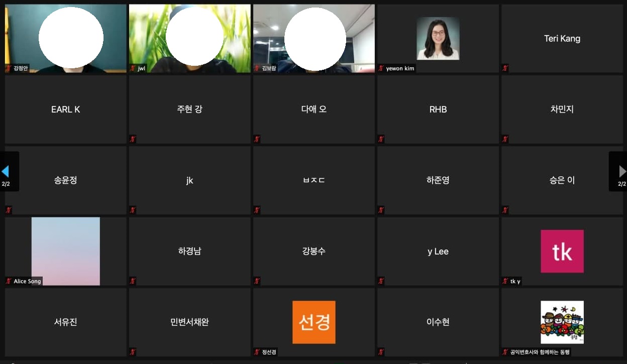
Task: Click the 김보람 name label
Action: point(269,68)
